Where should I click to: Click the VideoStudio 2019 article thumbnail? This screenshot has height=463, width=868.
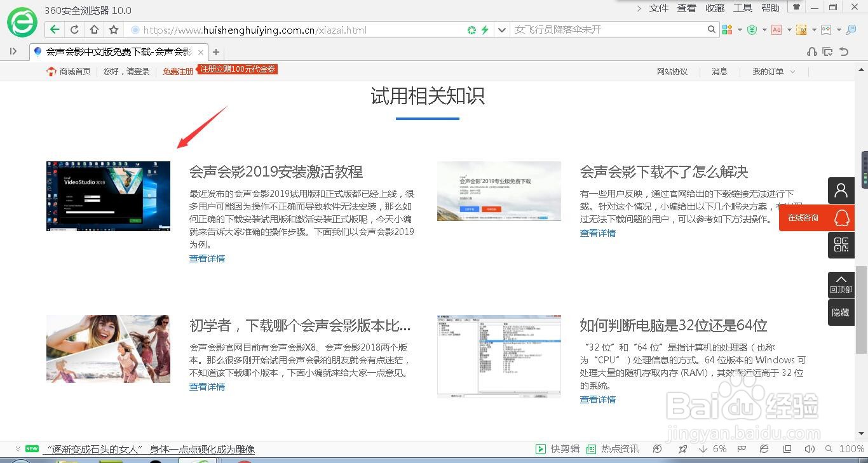(x=108, y=196)
